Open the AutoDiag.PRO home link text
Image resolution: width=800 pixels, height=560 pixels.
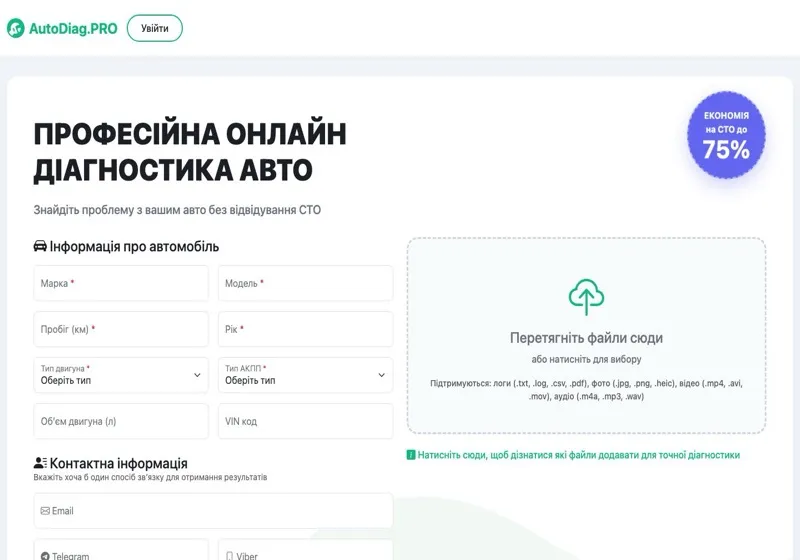coord(73,29)
